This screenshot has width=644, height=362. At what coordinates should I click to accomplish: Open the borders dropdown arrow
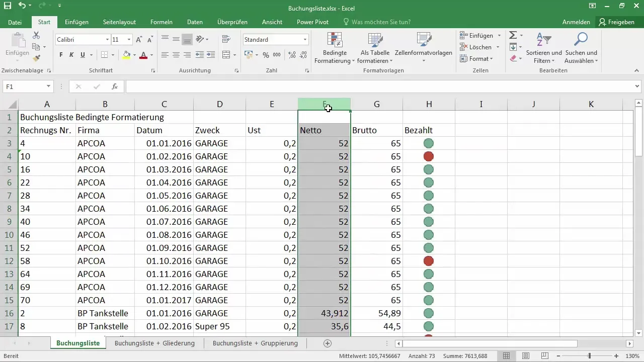(112, 55)
